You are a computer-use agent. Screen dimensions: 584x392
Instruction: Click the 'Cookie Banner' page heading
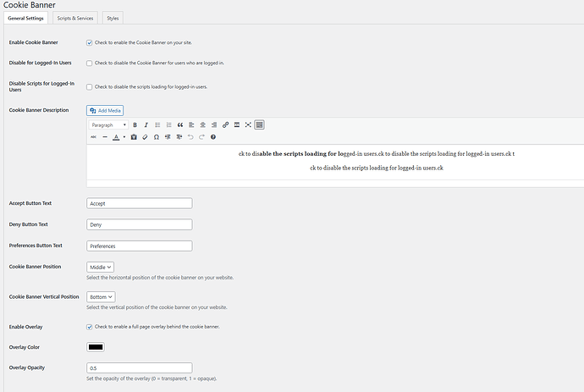tap(30, 5)
